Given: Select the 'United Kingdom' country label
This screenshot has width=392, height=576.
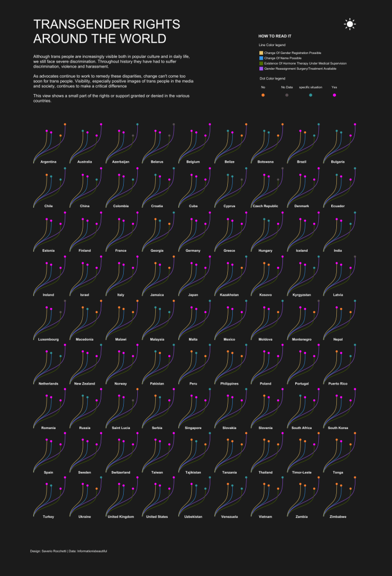Looking at the screenshot, I should coord(120,516).
